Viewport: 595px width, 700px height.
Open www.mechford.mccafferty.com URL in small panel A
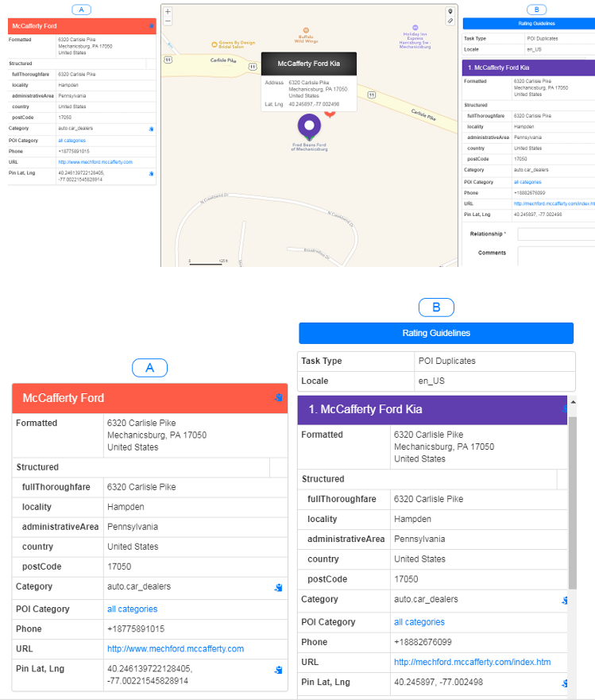click(95, 162)
